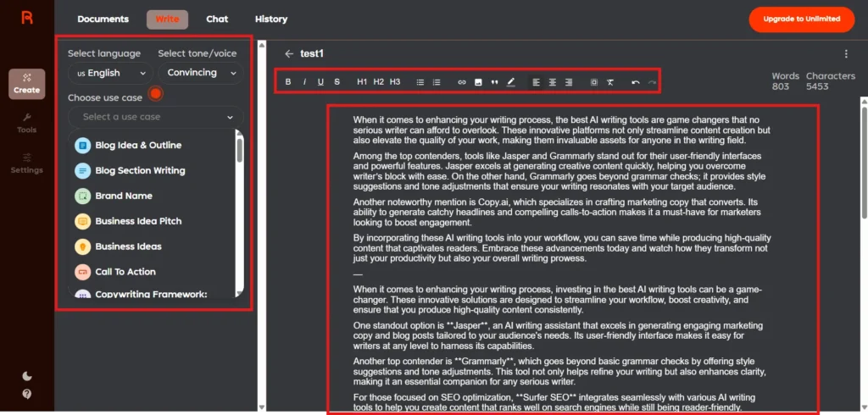Screen dimensions: 868x415
Task: Toggle italic formatting in editor toolbar
Action: (304, 82)
